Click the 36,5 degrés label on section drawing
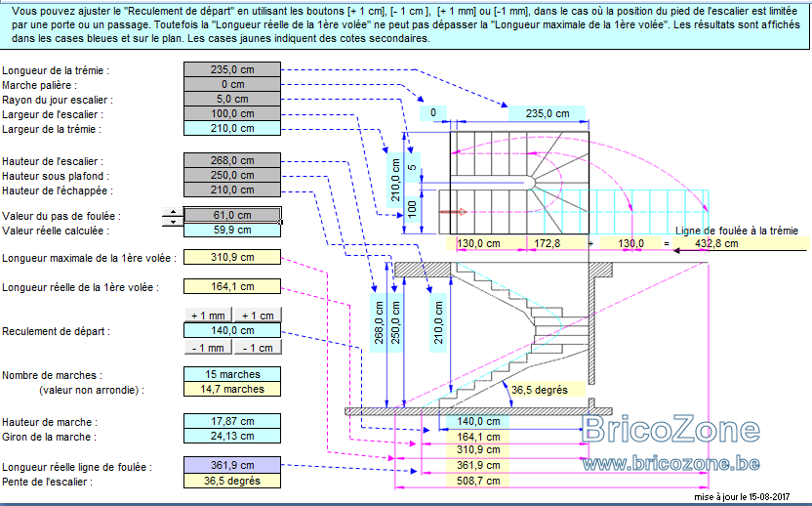The width and height of the screenshot is (812, 506). (x=540, y=390)
